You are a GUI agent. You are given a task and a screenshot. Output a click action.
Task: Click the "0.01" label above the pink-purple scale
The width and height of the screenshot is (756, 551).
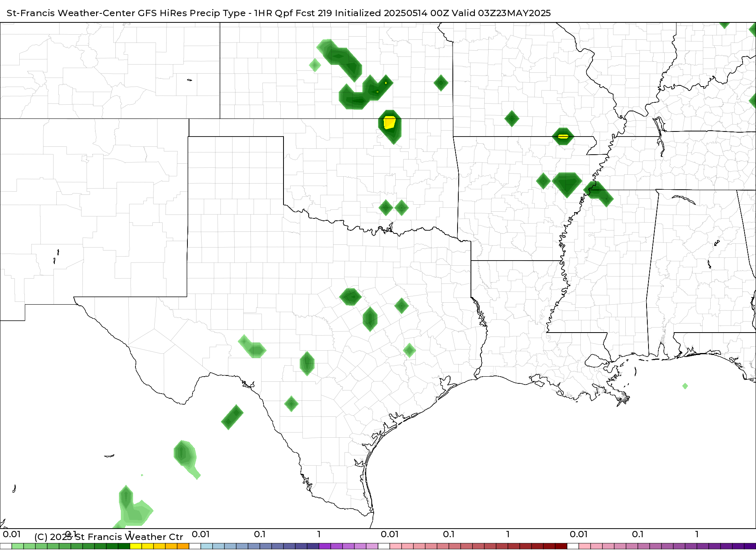(x=579, y=534)
